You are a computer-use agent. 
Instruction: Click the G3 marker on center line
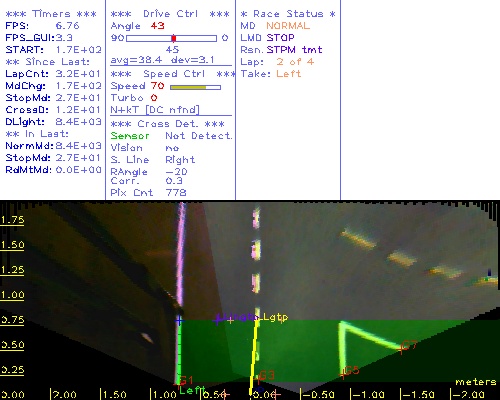(x=266, y=376)
